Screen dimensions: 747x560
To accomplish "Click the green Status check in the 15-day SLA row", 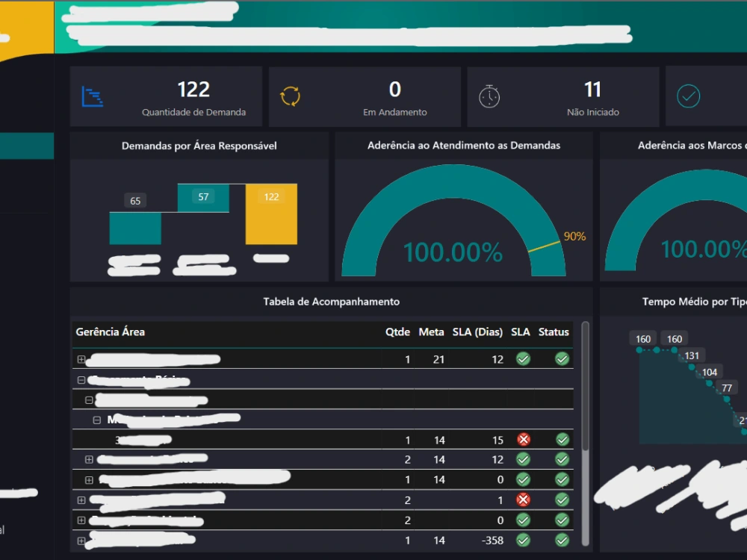I will [x=562, y=439].
